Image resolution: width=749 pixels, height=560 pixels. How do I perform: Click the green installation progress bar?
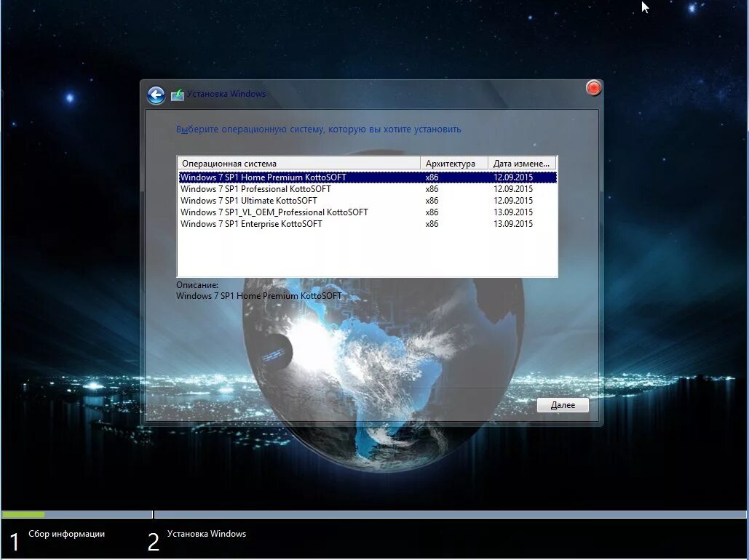point(23,514)
